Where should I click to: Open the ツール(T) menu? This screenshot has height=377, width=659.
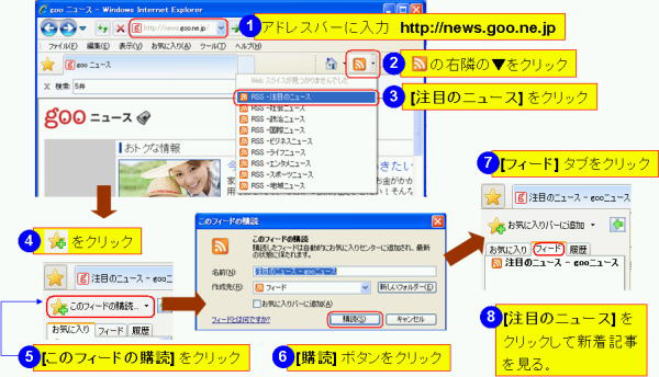pyautogui.click(x=213, y=46)
